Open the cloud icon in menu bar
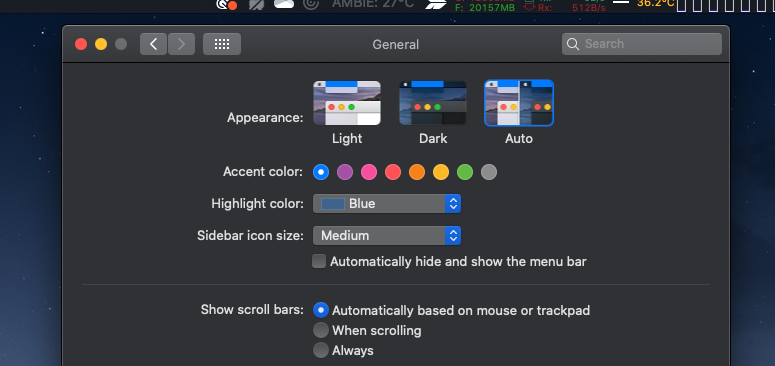Viewport: 775px width, 366px height. 284,4
